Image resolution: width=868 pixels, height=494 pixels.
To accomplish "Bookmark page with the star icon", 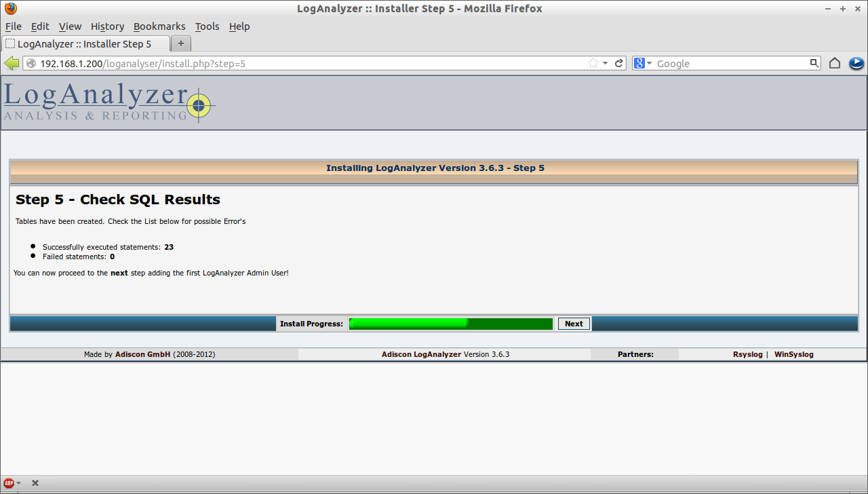I will click(x=593, y=63).
